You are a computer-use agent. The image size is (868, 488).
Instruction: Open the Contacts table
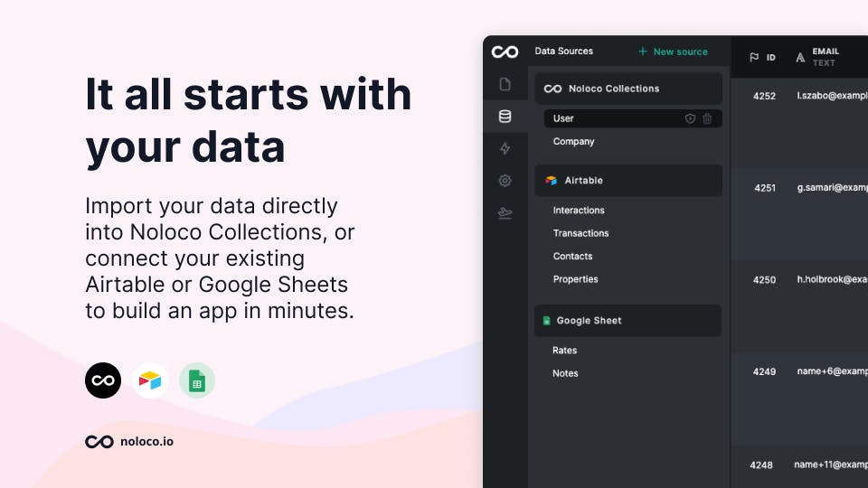coord(572,256)
